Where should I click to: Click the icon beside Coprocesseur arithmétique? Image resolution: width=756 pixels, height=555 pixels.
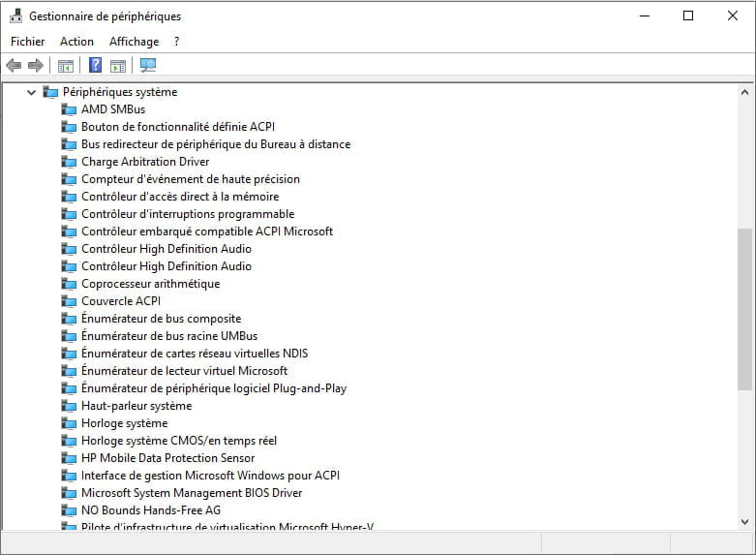69,284
